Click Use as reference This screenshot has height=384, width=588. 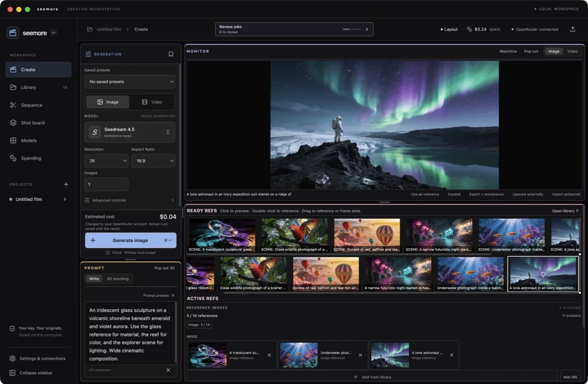425,194
